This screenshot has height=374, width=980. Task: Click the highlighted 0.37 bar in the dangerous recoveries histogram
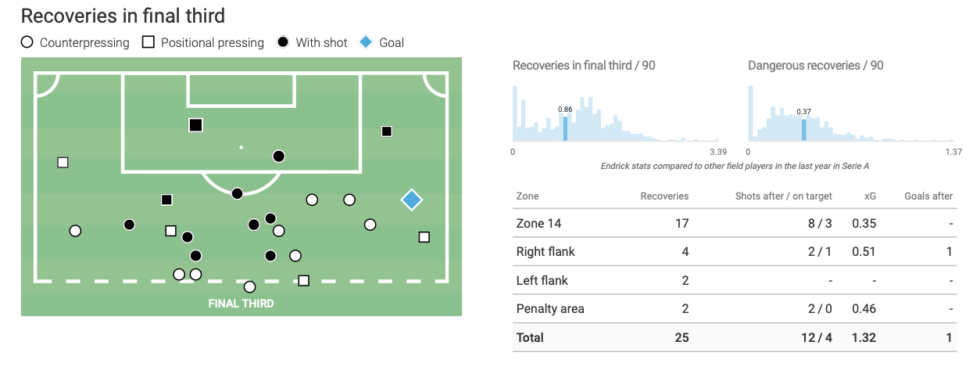point(803,130)
